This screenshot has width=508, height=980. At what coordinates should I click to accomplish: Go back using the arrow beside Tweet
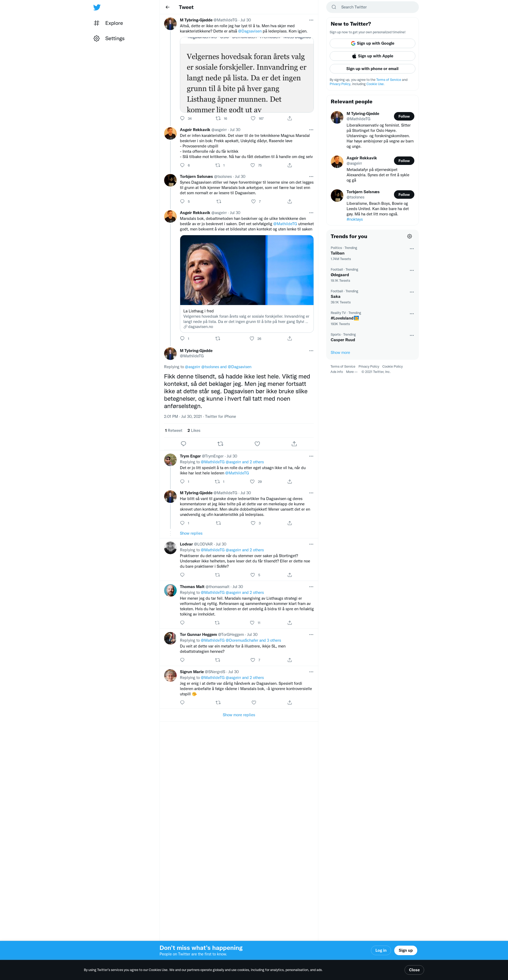[167, 7]
